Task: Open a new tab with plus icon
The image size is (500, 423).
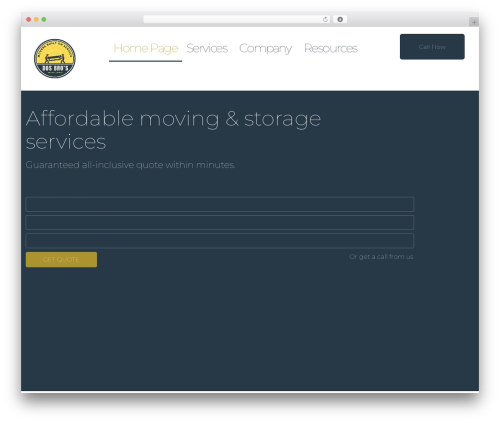Action: [x=474, y=22]
